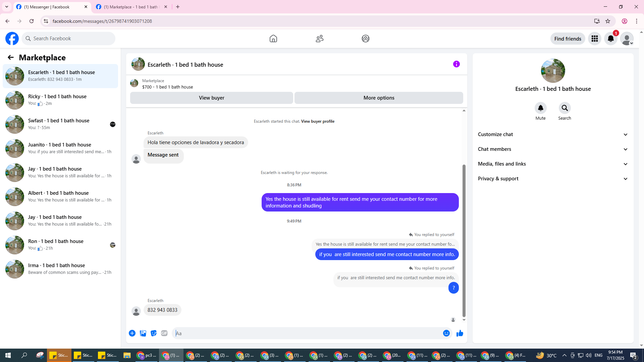Open the Chrome profile icon
Image resolution: width=644 pixels, height=362 pixels.
tap(625, 21)
